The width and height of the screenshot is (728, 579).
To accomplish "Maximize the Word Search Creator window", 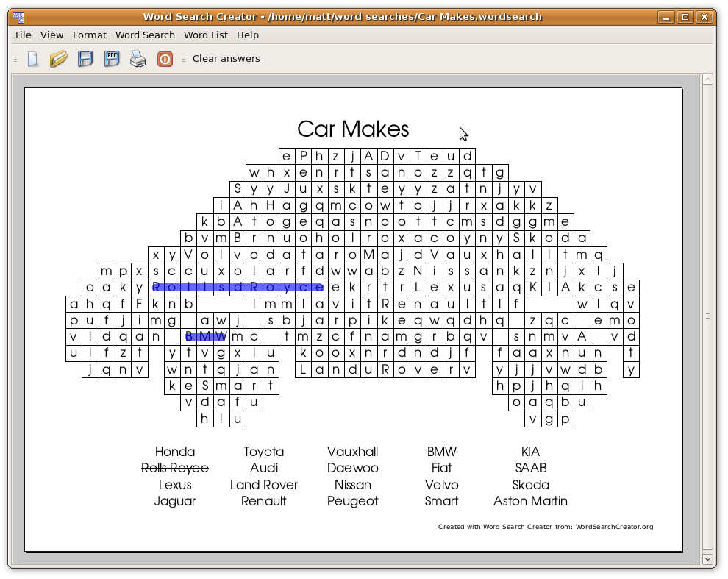I will click(685, 17).
